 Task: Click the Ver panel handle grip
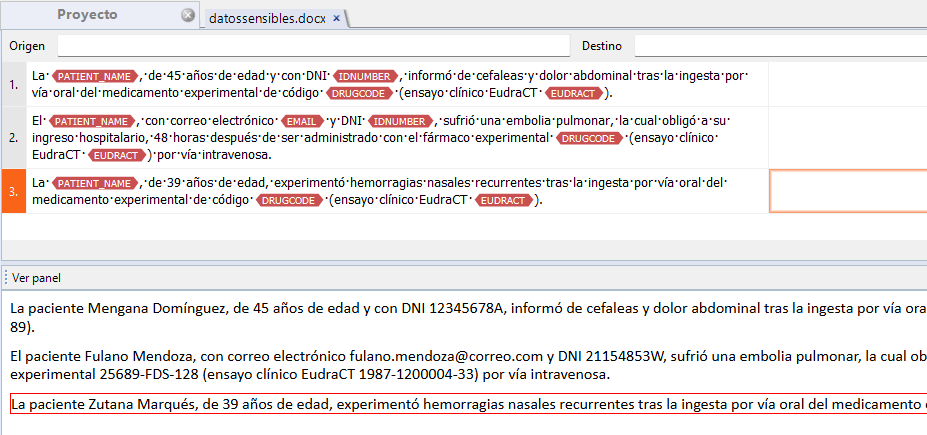(5, 277)
